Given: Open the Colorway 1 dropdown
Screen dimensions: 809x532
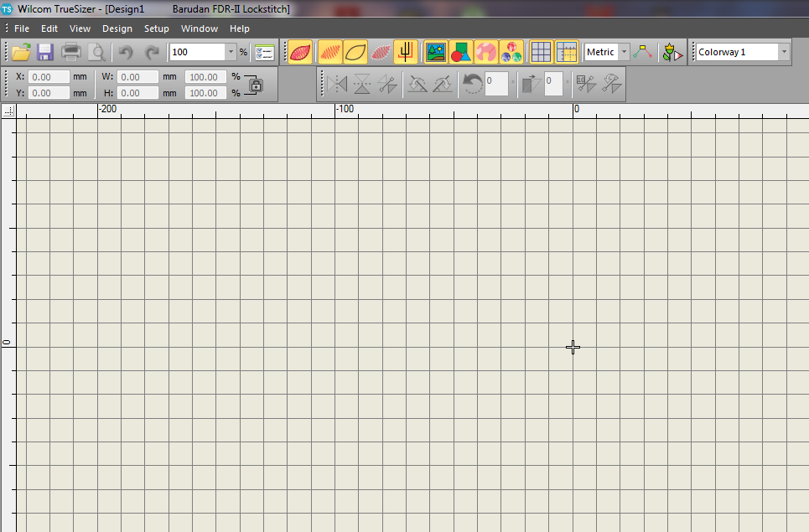Looking at the screenshot, I should pos(784,52).
